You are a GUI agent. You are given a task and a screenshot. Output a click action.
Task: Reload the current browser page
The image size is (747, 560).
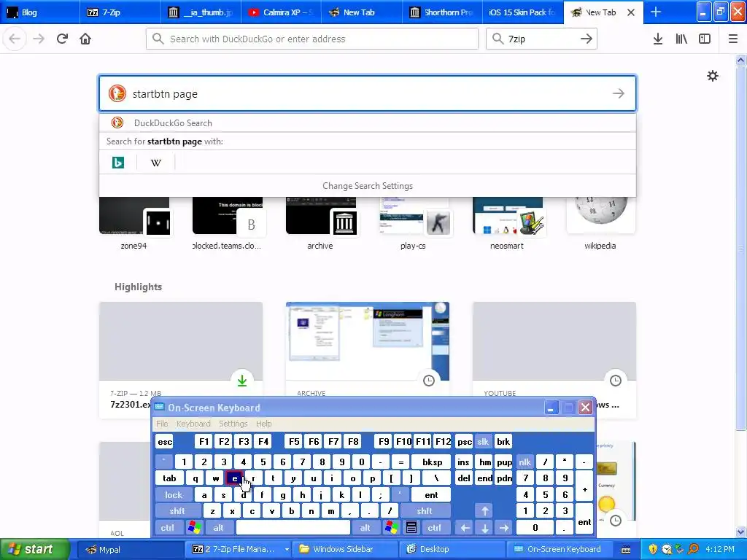click(x=62, y=39)
